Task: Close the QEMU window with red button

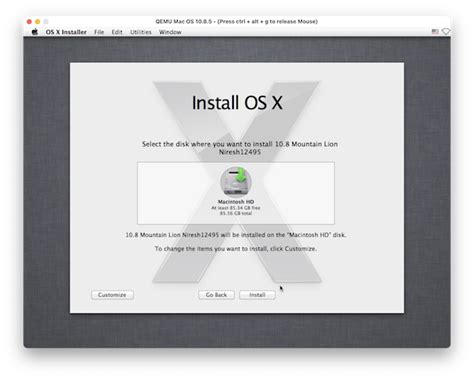Action: point(29,22)
